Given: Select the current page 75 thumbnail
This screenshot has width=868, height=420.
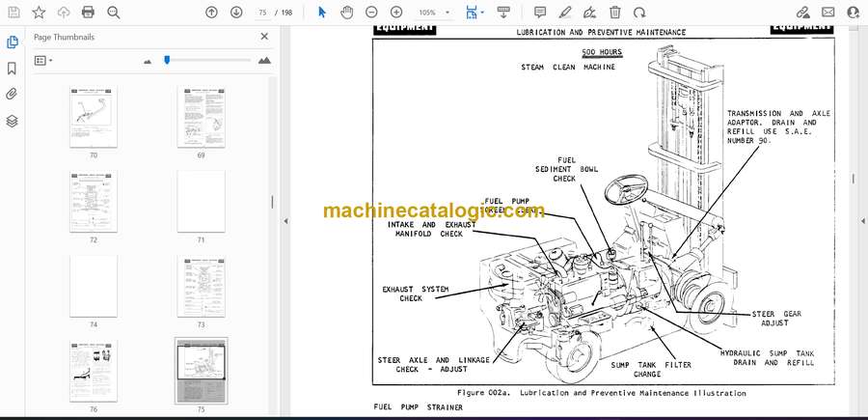Looking at the screenshot, I should (201, 371).
